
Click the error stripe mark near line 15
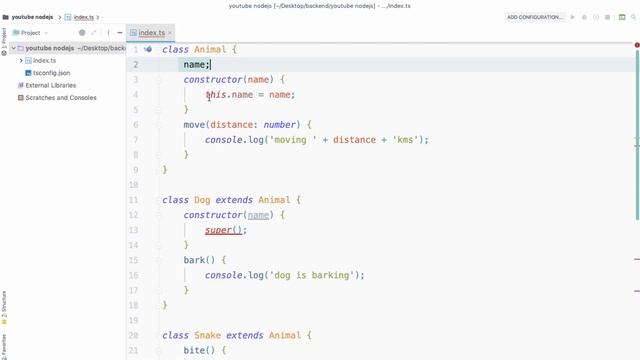click(x=637, y=259)
